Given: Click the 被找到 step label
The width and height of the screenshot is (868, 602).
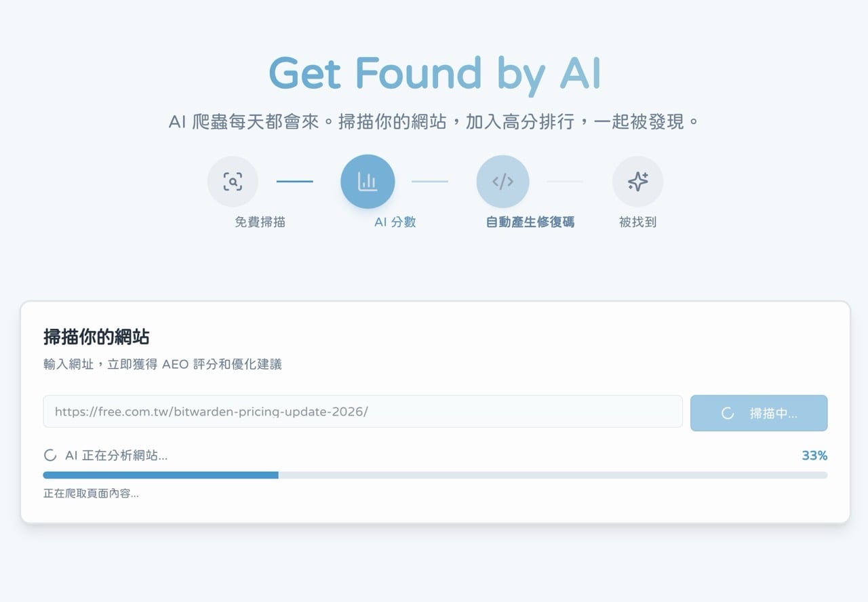Looking at the screenshot, I should (637, 222).
